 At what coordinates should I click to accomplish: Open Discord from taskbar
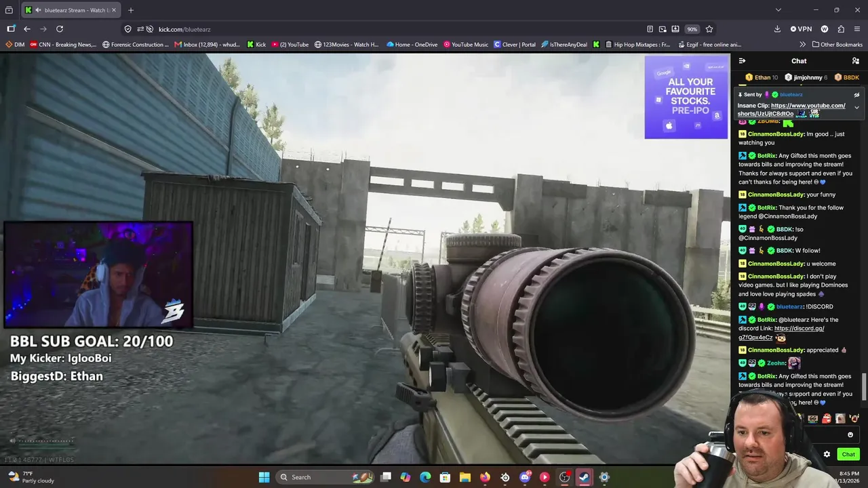pos(525,477)
